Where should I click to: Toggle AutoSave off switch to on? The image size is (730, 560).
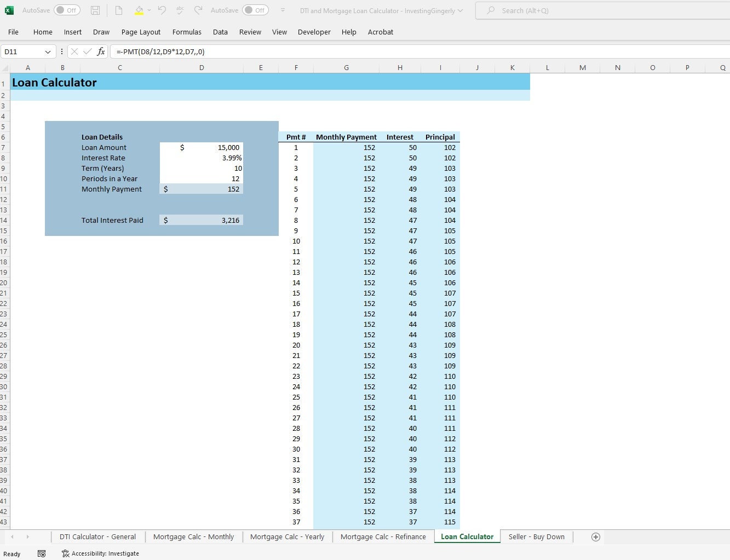coord(67,10)
